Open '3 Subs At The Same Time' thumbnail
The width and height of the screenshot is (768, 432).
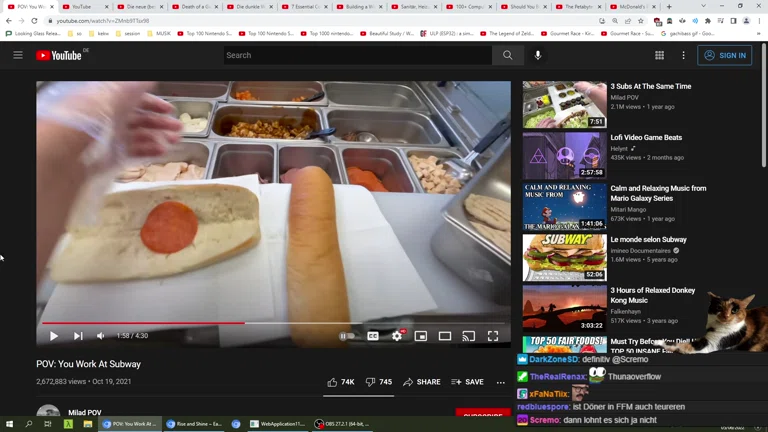564,104
